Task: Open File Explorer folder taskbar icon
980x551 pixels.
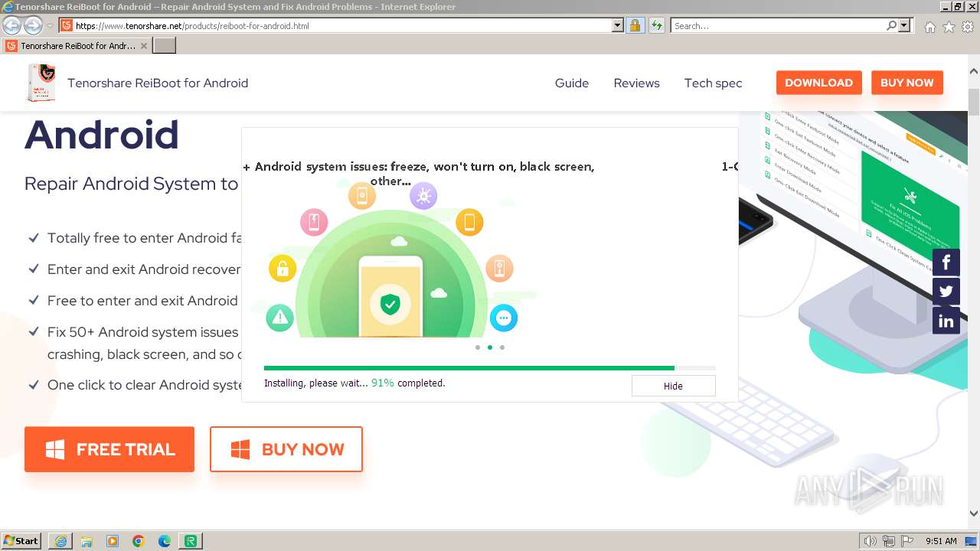Action: tap(87, 541)
